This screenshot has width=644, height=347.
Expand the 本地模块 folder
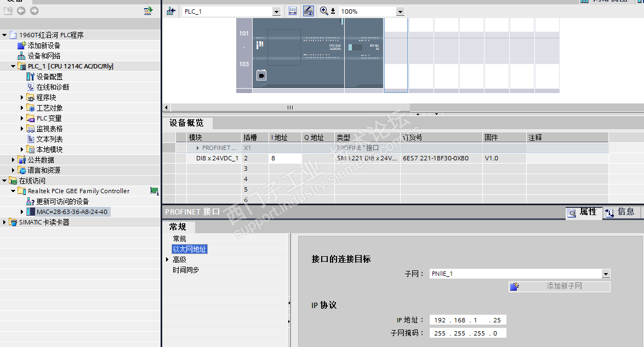22,150
